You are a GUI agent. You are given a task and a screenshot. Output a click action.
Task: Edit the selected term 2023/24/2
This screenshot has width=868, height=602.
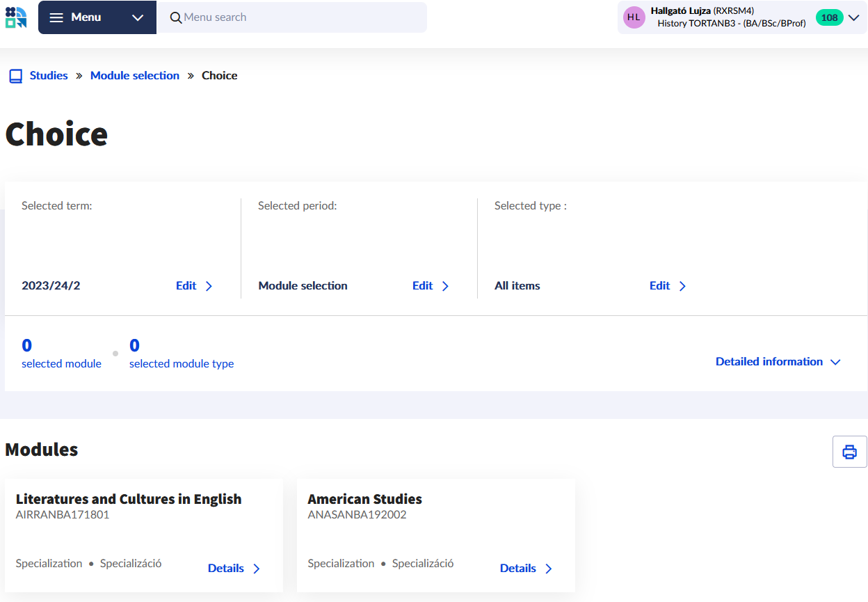click(194, 286)
